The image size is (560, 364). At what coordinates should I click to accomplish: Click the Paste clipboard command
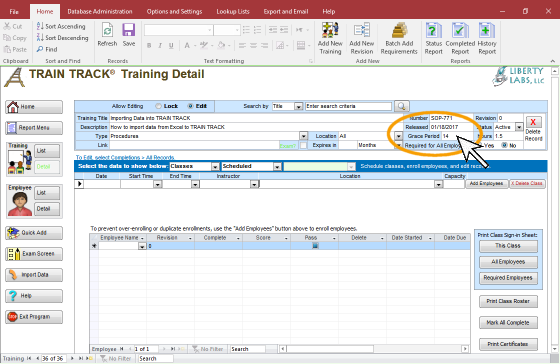[15, 49]
